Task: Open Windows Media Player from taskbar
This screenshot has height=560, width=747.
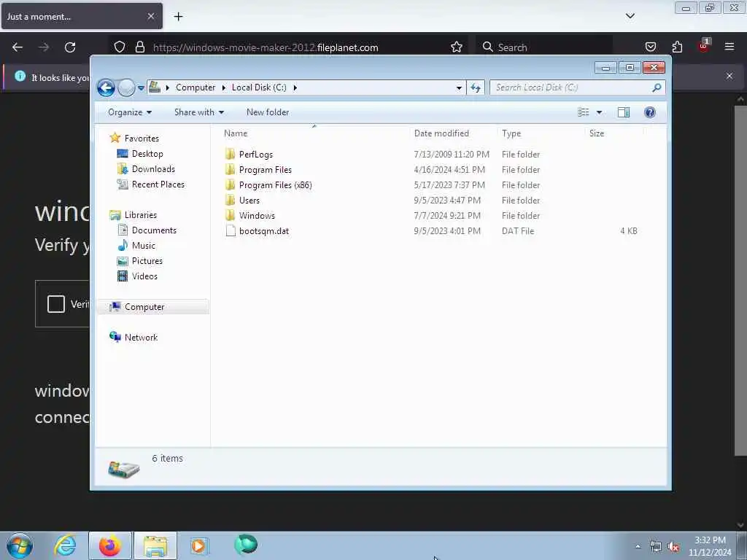Action: (x=199, y=545)
